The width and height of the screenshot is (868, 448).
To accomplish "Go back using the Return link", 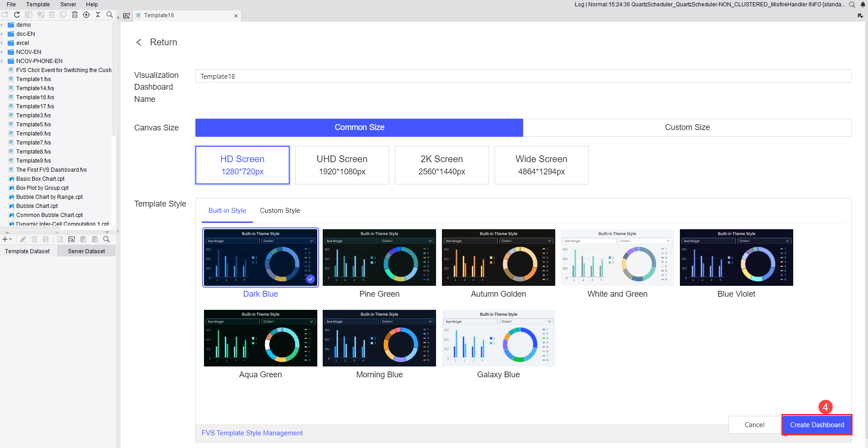I will pos(157,42).
